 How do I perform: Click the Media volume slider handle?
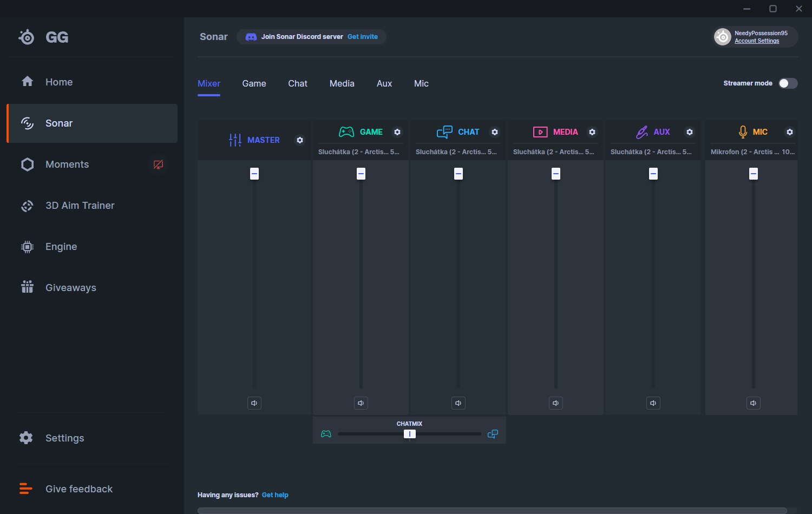pos(556,174)
